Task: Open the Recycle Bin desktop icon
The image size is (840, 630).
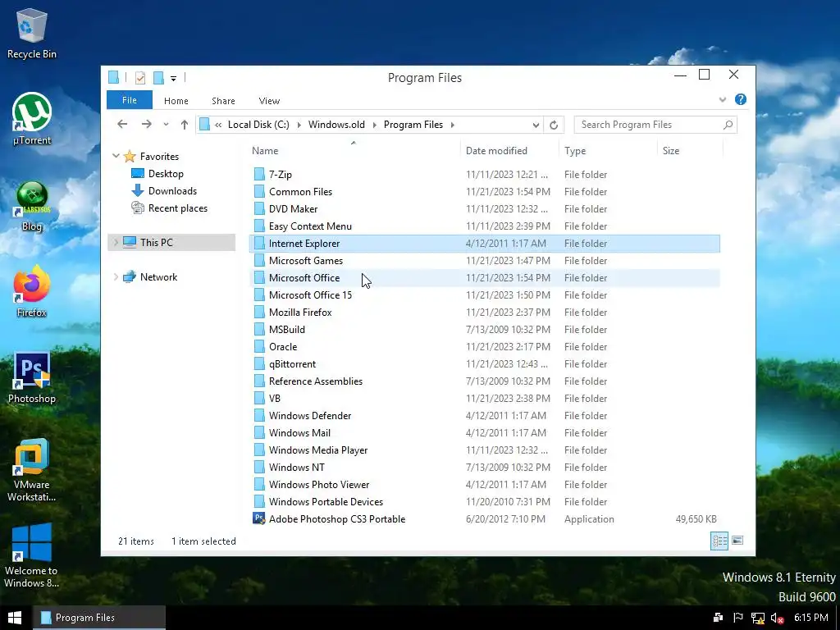Action: [32, 34]
